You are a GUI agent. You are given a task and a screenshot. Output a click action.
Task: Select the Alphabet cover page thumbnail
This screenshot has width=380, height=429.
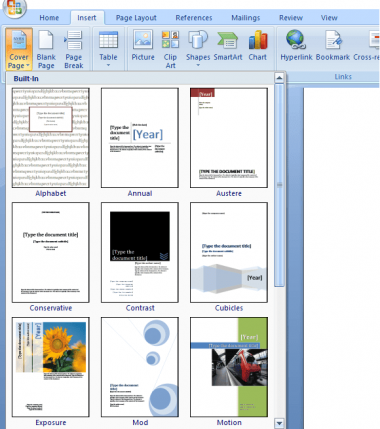(51, 138)
